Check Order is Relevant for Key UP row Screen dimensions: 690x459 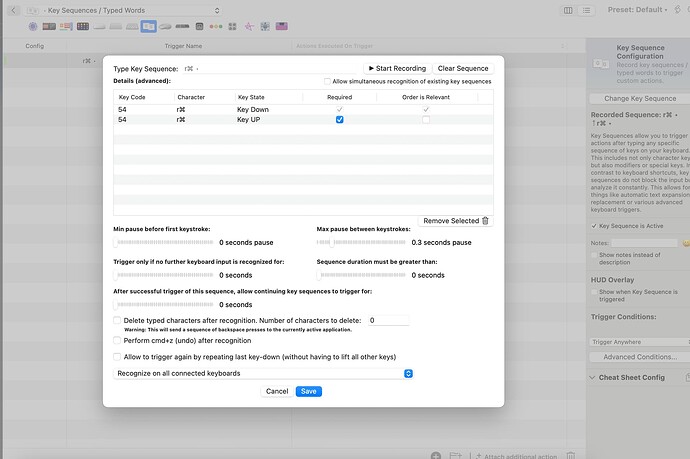(426, 119)
